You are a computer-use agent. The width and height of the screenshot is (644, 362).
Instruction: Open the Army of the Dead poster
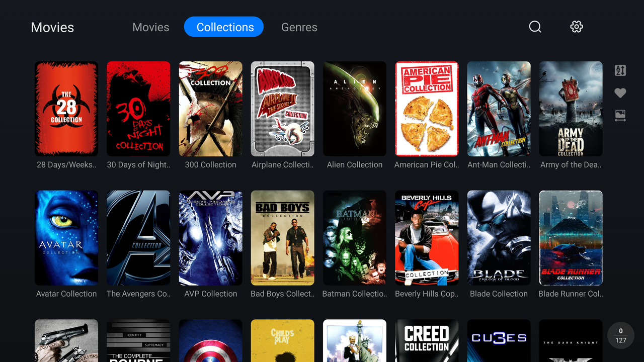(x=571, y=109)
